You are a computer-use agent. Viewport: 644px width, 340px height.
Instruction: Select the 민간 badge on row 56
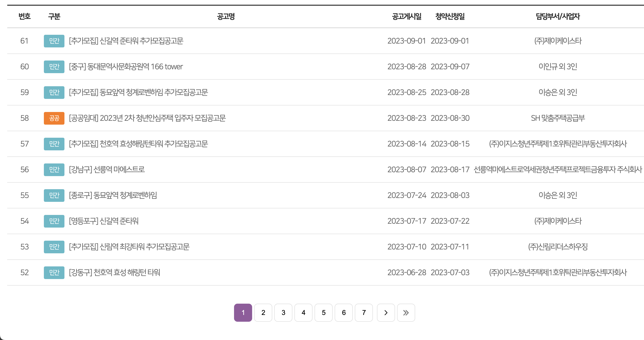(x=54, y=170)
